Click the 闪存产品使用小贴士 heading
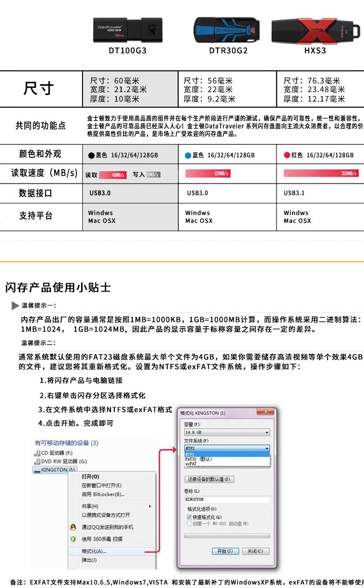This screenshot has width=364, height=588. coord(58,287)
